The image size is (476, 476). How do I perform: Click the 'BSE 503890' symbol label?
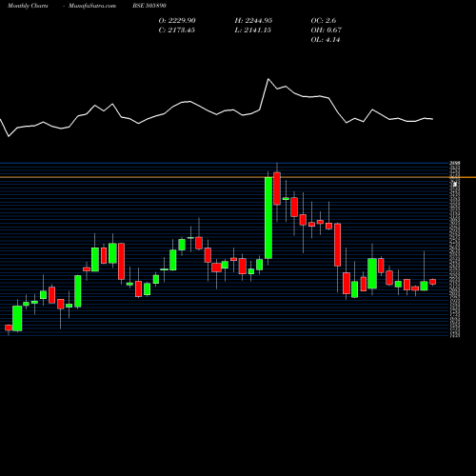(149, 6)
